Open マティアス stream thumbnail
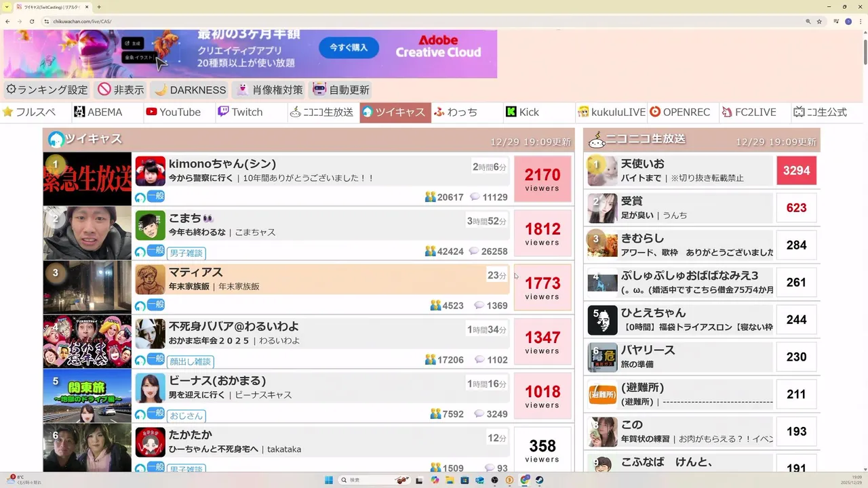This screenshot has height=488, width=868. click(87, 287)
